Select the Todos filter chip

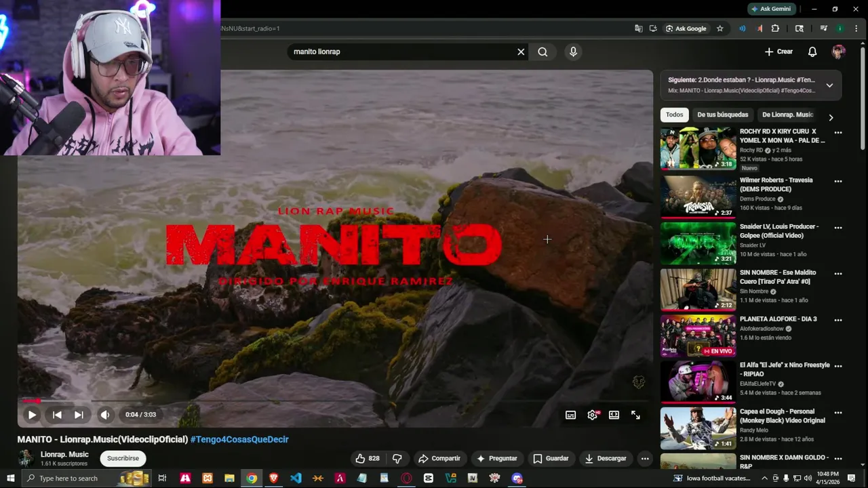[675, 115]
